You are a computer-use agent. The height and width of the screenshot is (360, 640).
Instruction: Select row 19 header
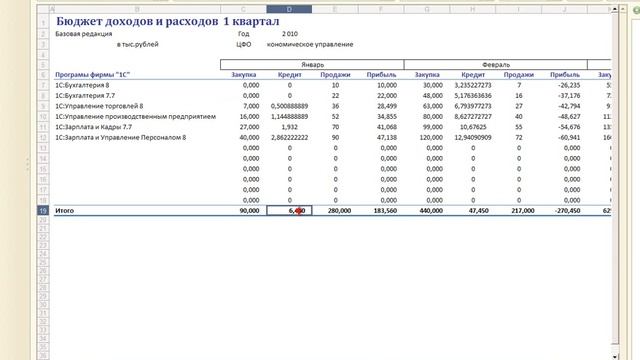43,211
